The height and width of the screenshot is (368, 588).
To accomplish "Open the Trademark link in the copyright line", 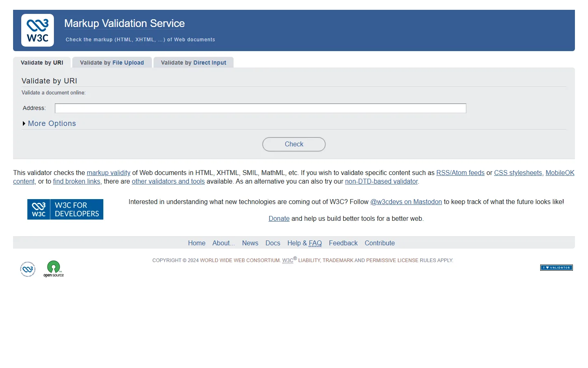I will (338, 260).
